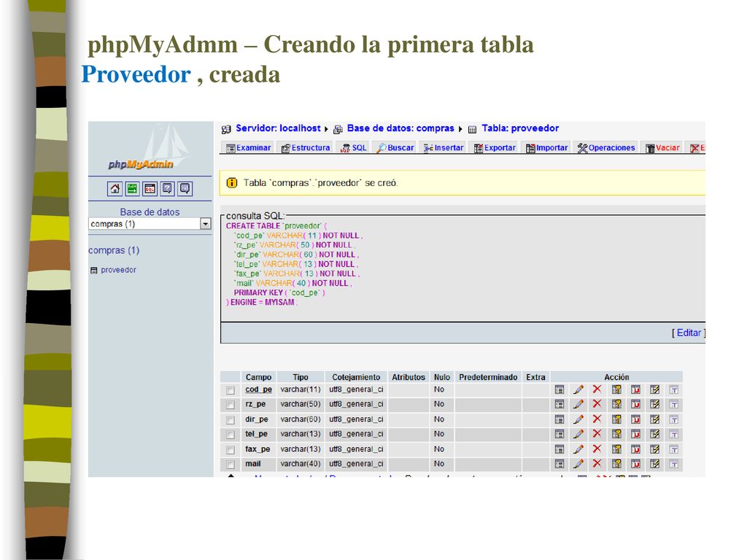Click the Predeterminado column header
747x560 pixels.
tap(488, 377)
